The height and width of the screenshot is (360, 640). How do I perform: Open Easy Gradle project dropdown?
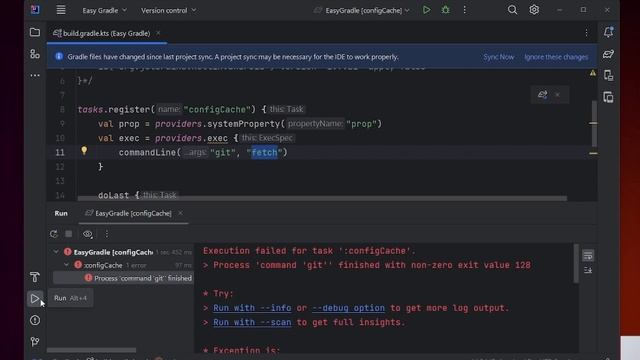104,10
